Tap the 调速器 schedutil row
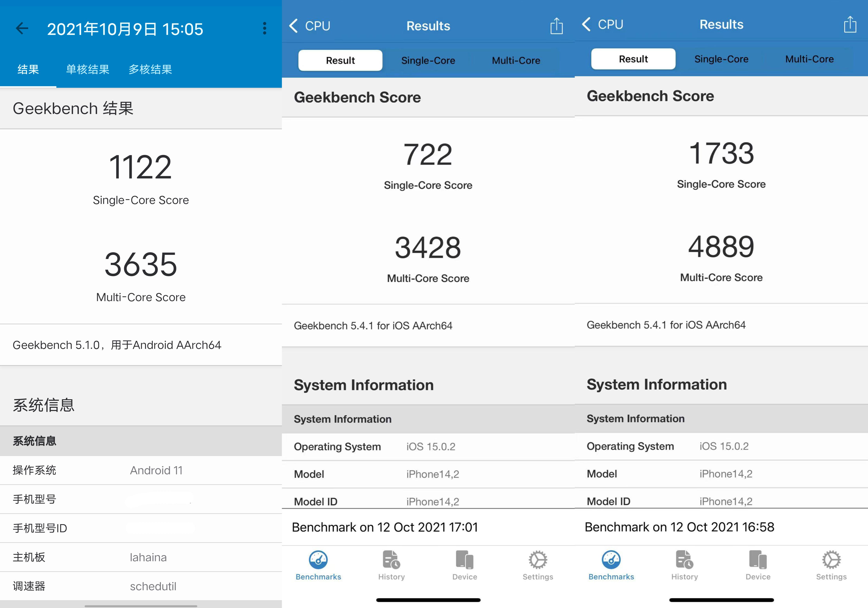The width and height of the screenshot is (868, 608). pos(141,586)
